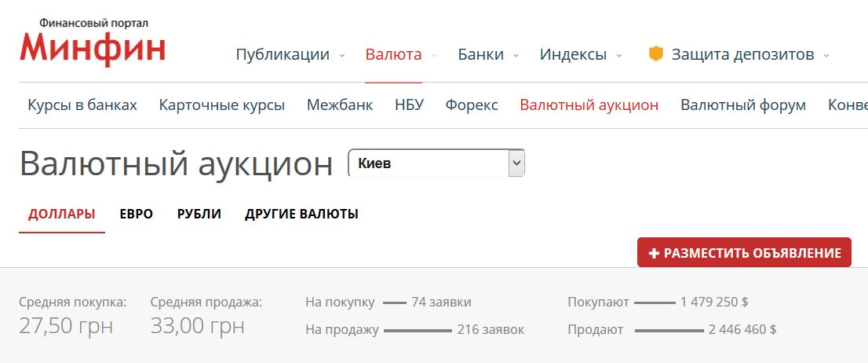Go to Курсы в банках
The image size is (868, 363).
tap(82, 105)
